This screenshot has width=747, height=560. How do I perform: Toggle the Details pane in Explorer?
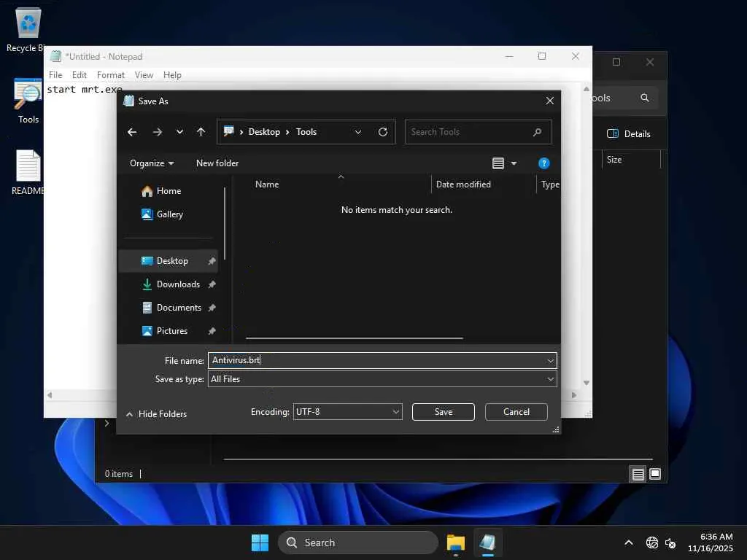(628, 134)
